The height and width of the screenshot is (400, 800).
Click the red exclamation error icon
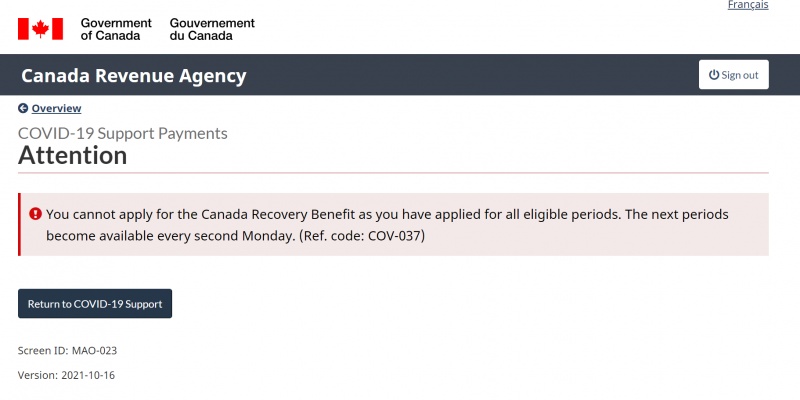(x=35, y=214)
